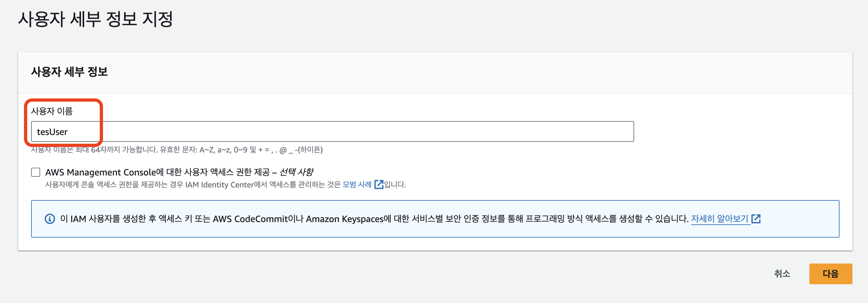Click the AWS Management Console 액세스 권한 제공 label
The width and height of the screenshot is (868, 303).
coord(157,172)
